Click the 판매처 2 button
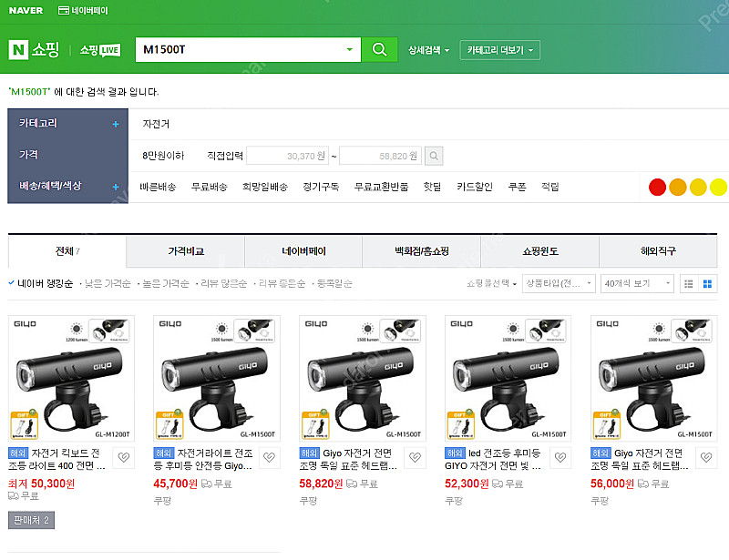The image size is (729, 560). click(31, 520)
